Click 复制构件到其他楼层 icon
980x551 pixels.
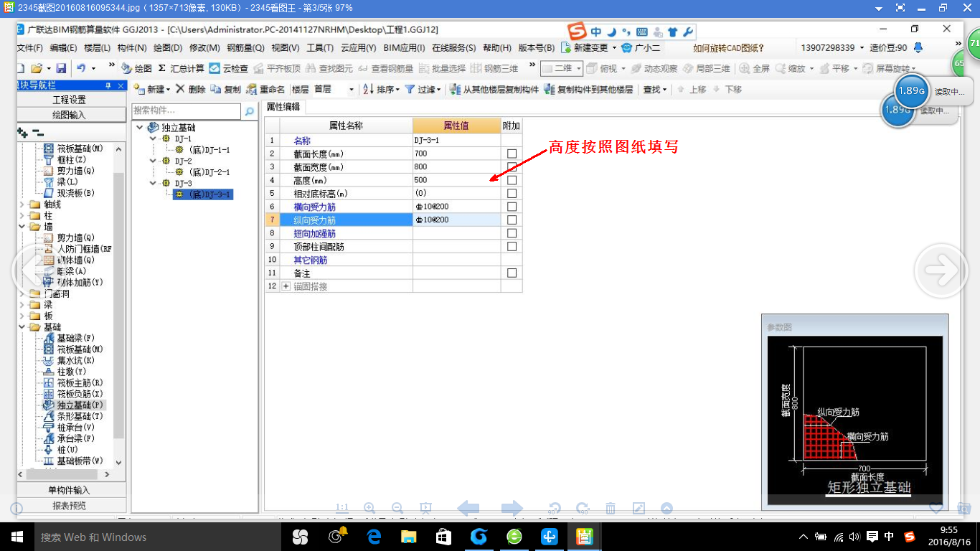(550, 90)
